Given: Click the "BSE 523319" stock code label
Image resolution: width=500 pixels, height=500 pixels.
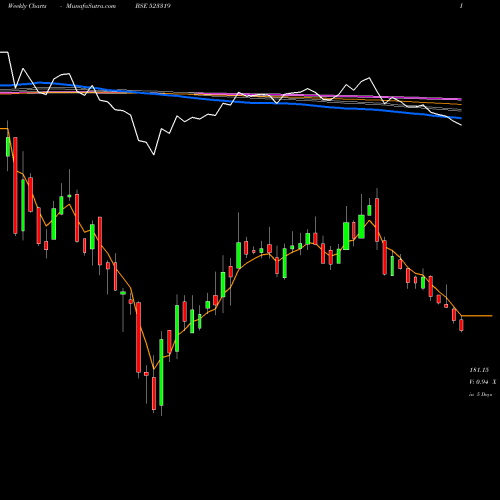Looking at the screenshot, I should point(153,6).
